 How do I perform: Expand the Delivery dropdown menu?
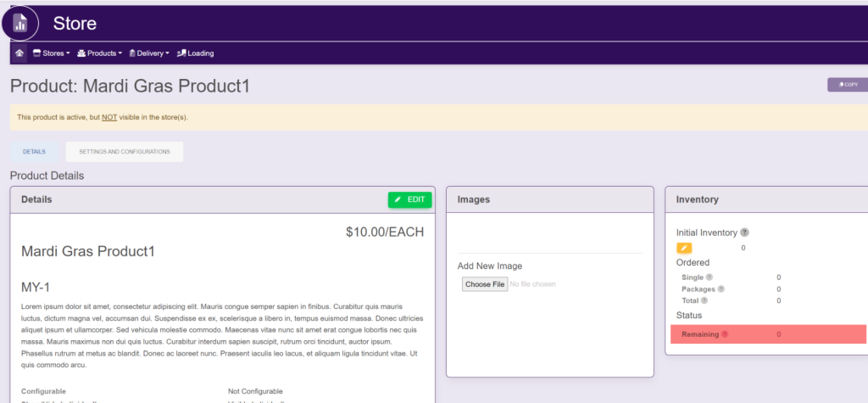(x=149, y=53)
